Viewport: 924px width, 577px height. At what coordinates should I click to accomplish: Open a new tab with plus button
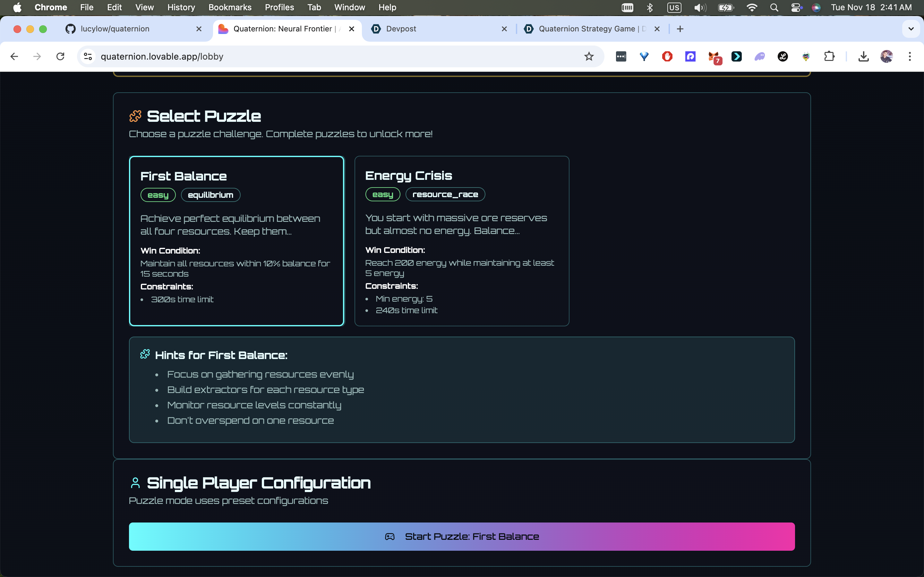(x=680, y=29)
